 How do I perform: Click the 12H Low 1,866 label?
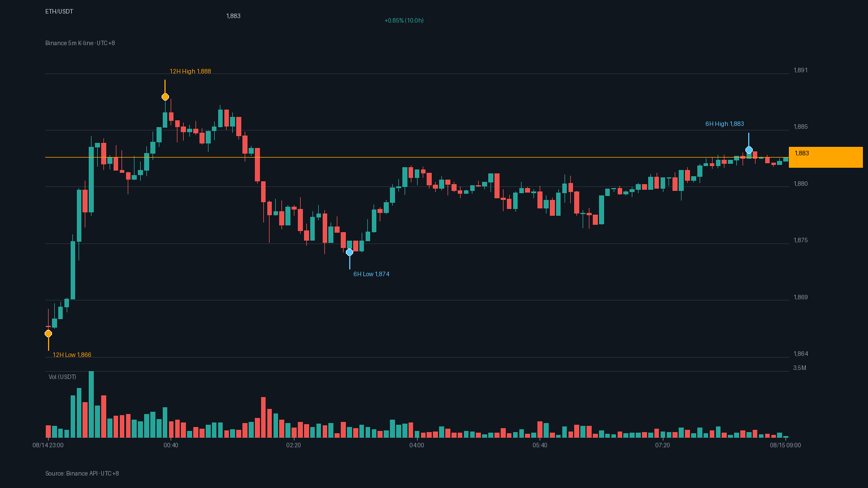[72, 355]
